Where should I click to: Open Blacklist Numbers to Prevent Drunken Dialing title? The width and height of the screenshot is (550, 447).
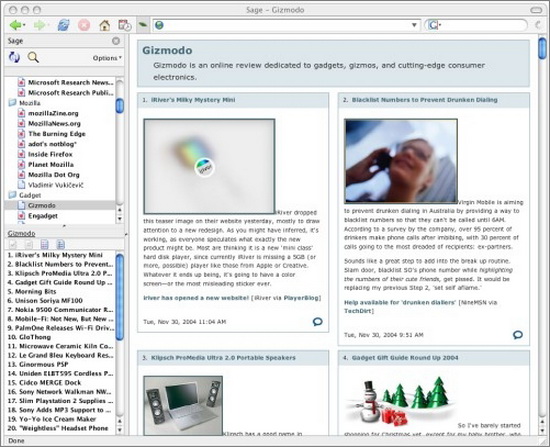(x=424, y=100)
